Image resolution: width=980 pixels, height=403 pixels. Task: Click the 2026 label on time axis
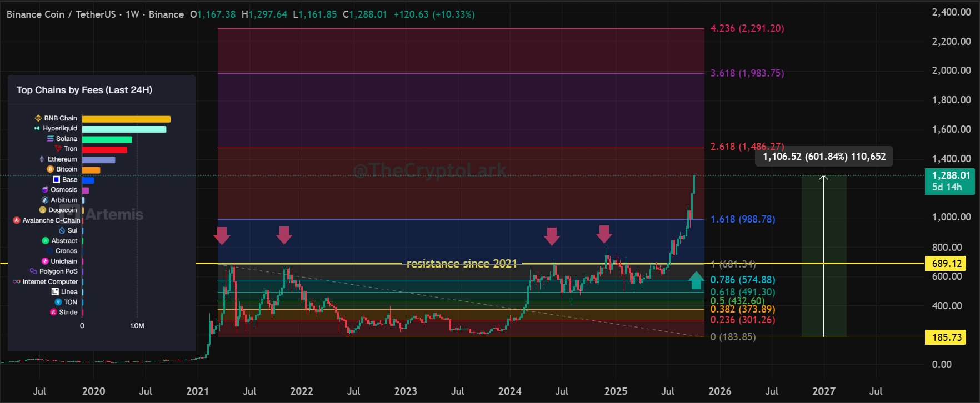coord(719,391)
